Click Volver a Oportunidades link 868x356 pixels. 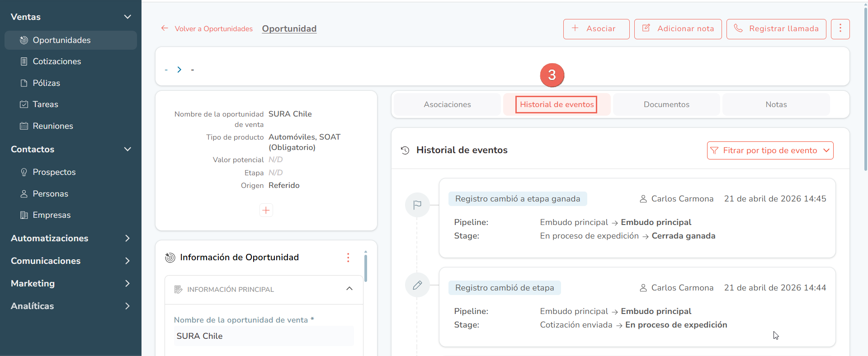[x=207, y=29]
